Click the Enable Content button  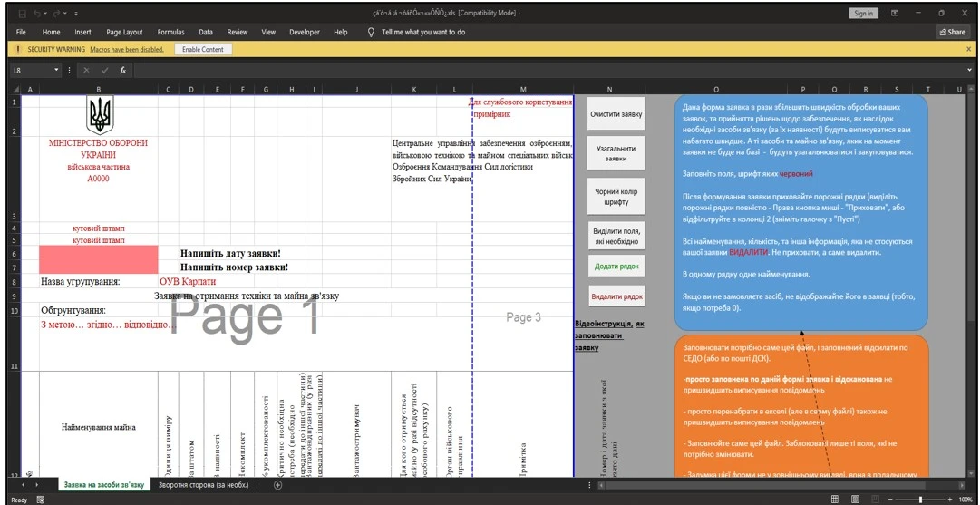[203, 49]
